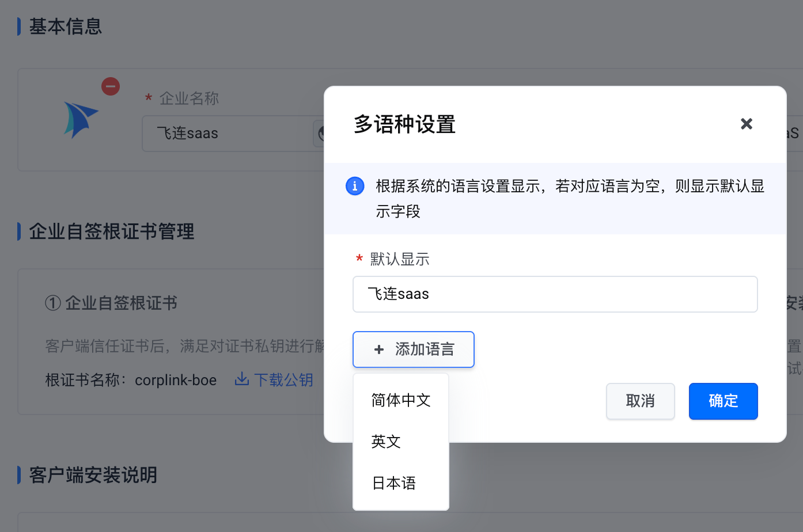Click the 企业自签根证书管理 section heading
This screenshot has width=803, height=532.
point(112,231)
